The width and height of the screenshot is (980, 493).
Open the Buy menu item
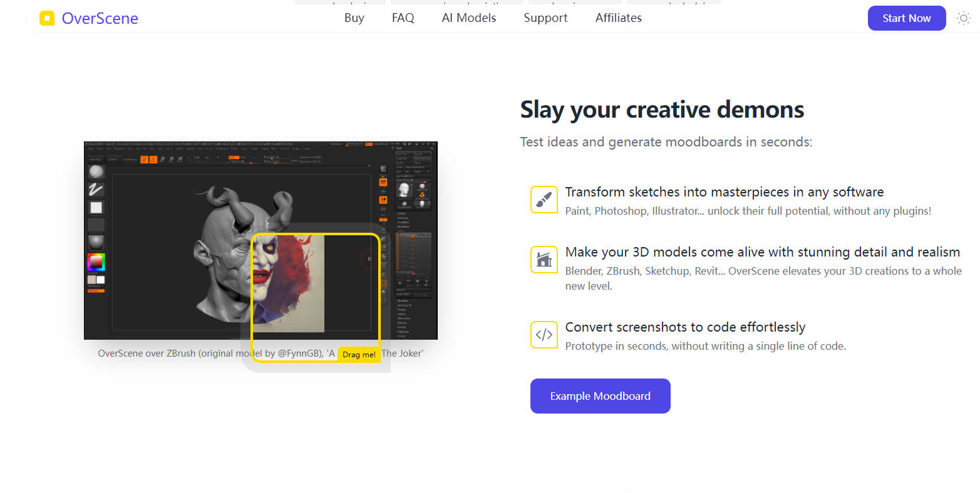coord(354,18)
